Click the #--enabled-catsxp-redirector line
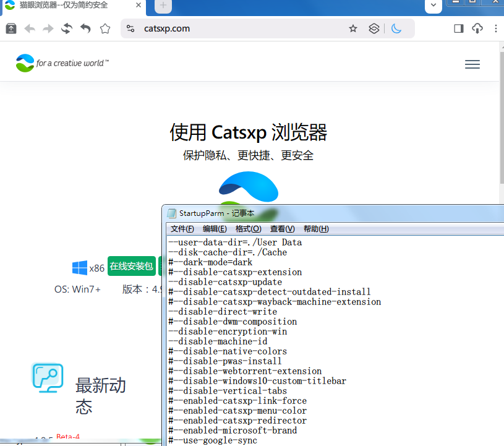The width and height of the screenshot is (504, 446). click(237, 421)
